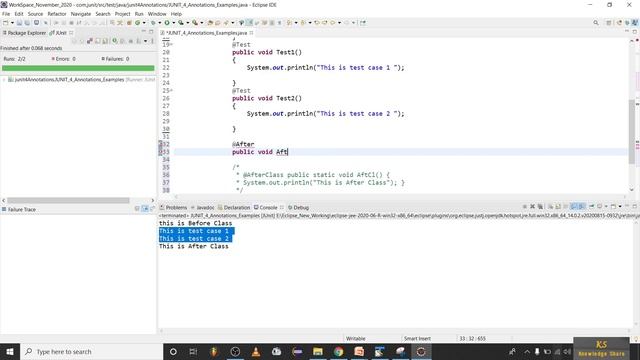Viewport: 640px width, 360px height.
Task: Click the Remove All Terminated Launches console icon
Action: click(540, 207)
